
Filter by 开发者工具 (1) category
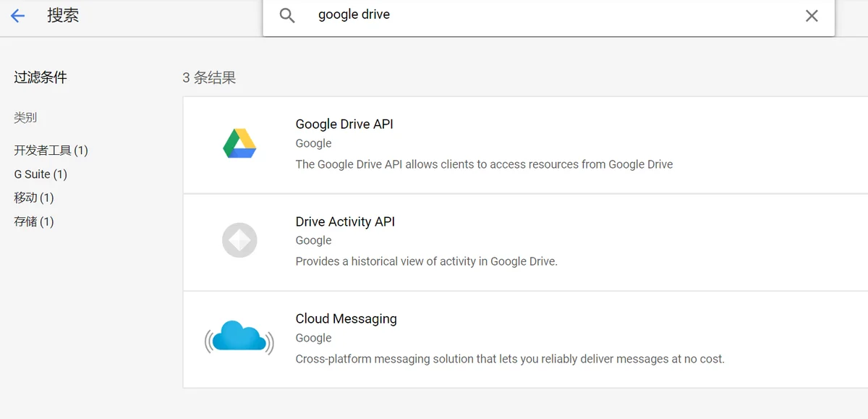[x=51, y=151]
